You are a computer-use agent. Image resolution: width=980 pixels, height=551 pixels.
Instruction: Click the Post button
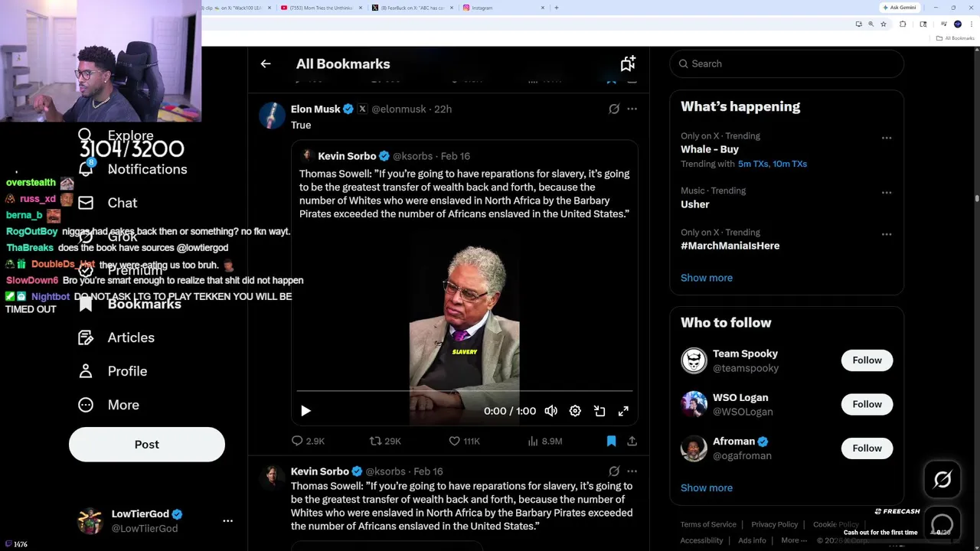(147, 445)
